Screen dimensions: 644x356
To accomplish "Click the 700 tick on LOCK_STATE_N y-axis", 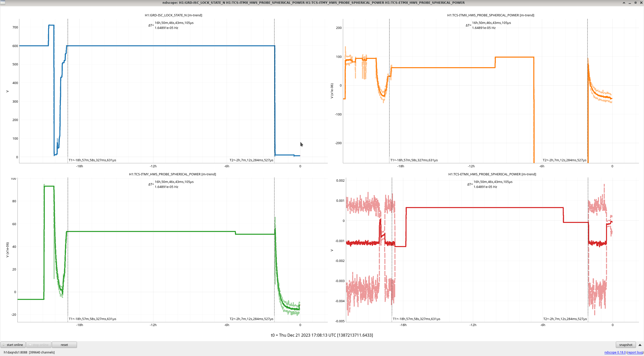I will [x=15, y=27].
